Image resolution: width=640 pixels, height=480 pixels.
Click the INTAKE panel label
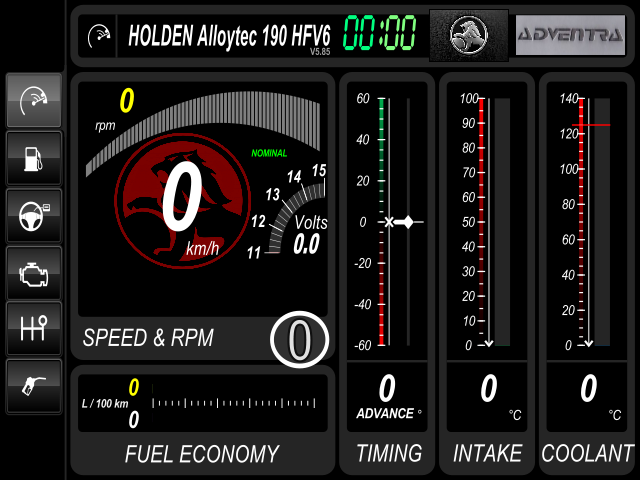click(488, 453)
